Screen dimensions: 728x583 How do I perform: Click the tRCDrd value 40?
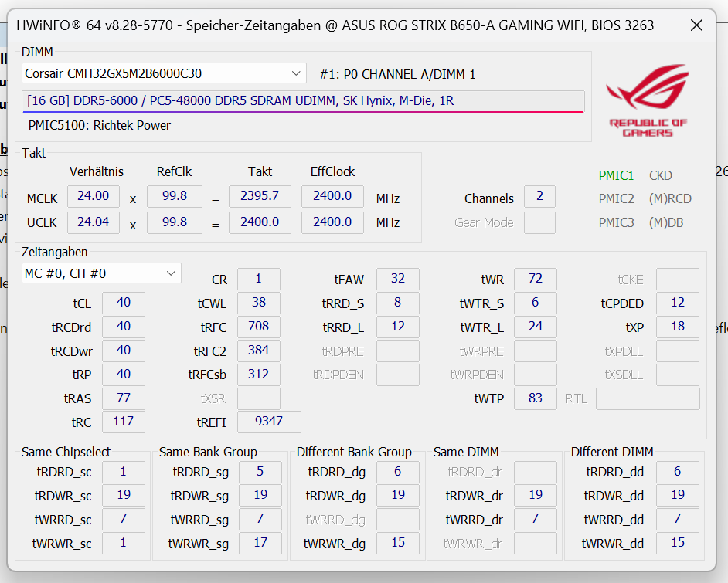pos(124,327)
